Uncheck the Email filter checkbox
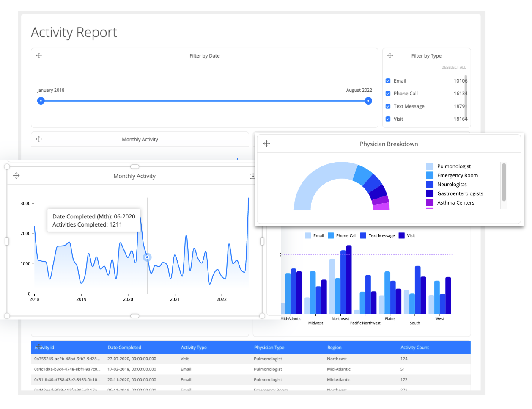The width and height of the screenshot is (532, 409). coord(388,81)
